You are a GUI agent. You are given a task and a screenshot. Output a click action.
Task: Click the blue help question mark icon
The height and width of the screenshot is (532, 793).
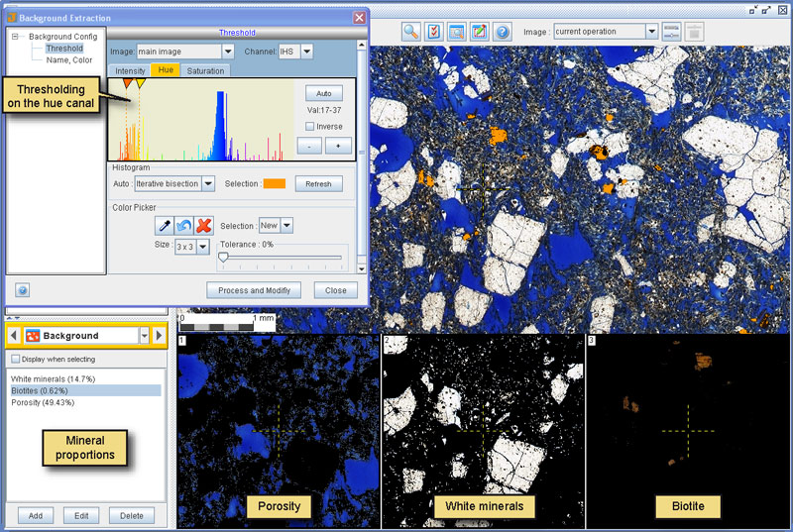(x=503, y=32)
